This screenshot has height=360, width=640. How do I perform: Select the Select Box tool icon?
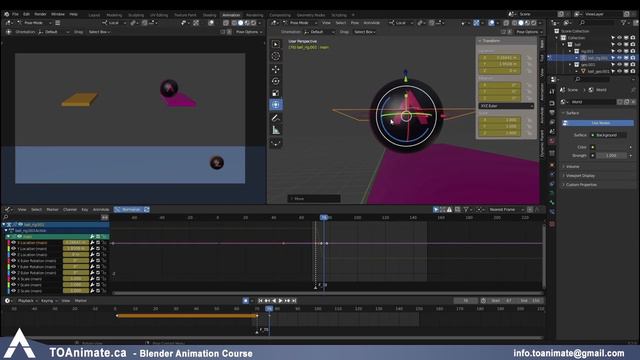click(276, 44)
